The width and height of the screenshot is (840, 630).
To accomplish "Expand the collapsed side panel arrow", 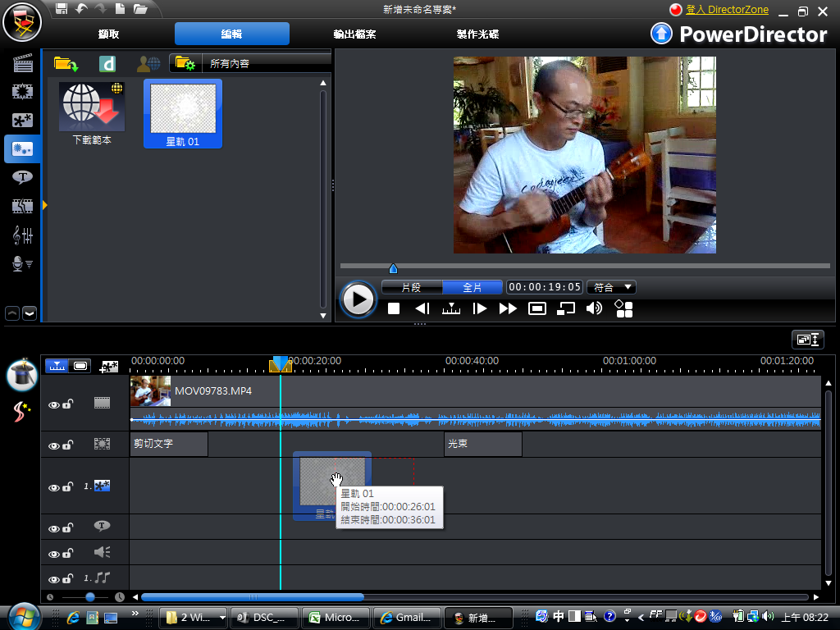I will 45,205.
